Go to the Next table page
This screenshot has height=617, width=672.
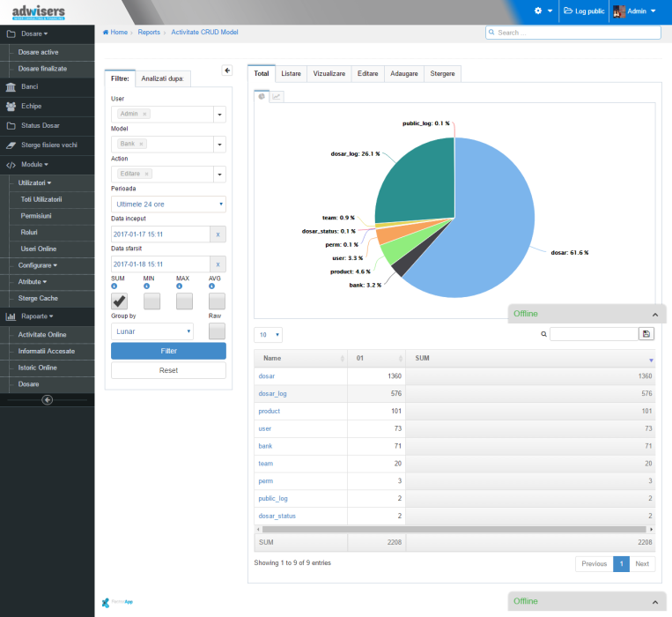(642, 564)
